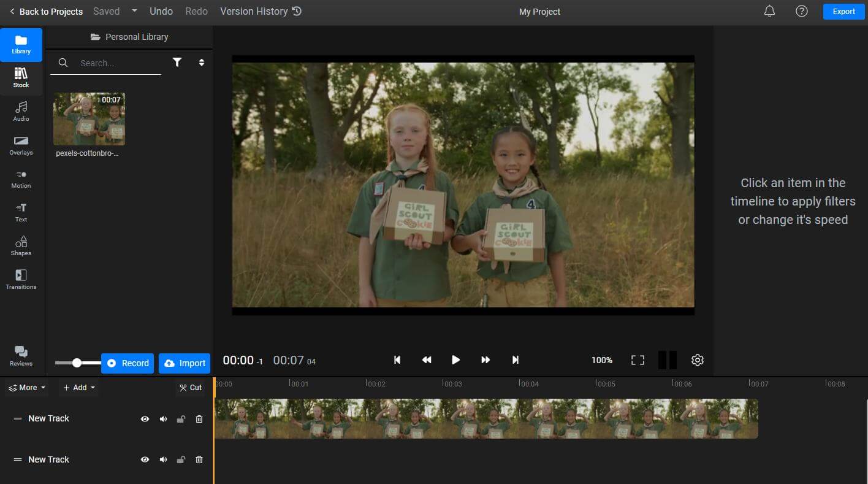The image size is (868, 484).
Task: Mute the first New Track
Action: (163, 419)
